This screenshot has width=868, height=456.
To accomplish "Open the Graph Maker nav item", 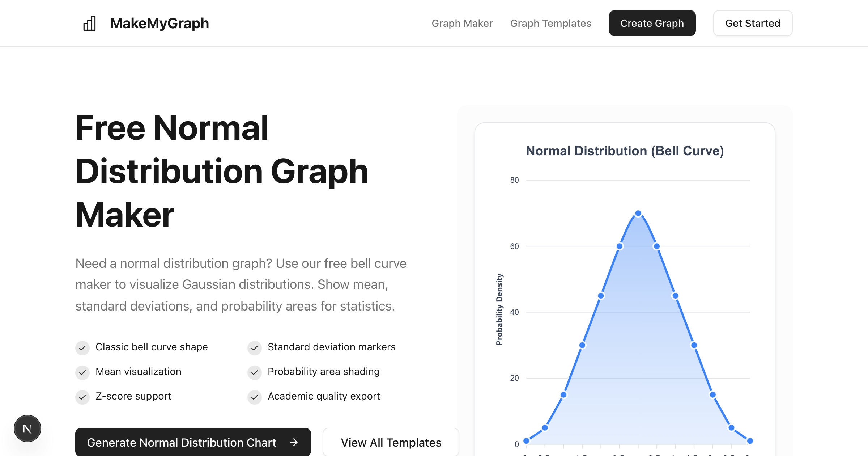I will [x=462, y=23].
